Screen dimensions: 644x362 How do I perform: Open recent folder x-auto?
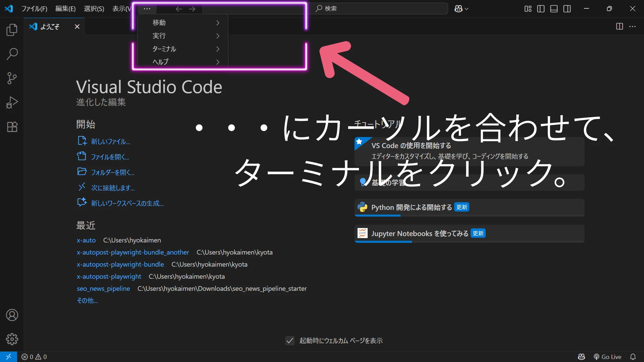[86, 240]
